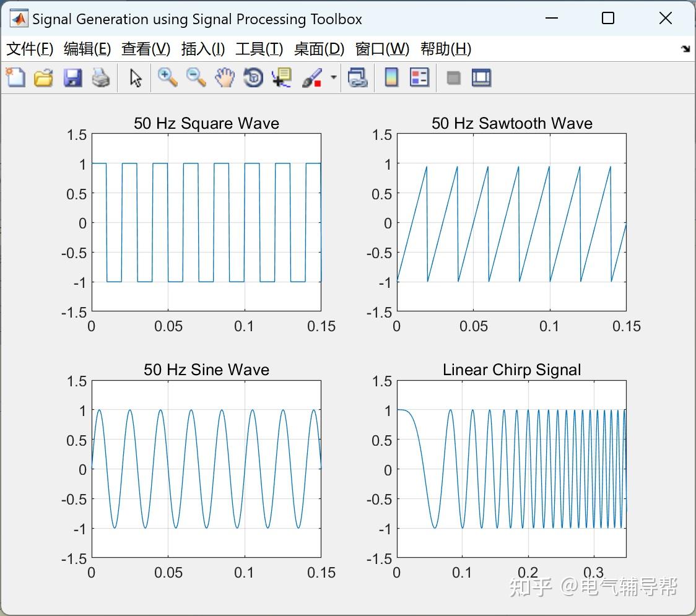Save the figure using the floppy disk icon
The width and height of the screenshot is (696, 616).
(72, 77)
